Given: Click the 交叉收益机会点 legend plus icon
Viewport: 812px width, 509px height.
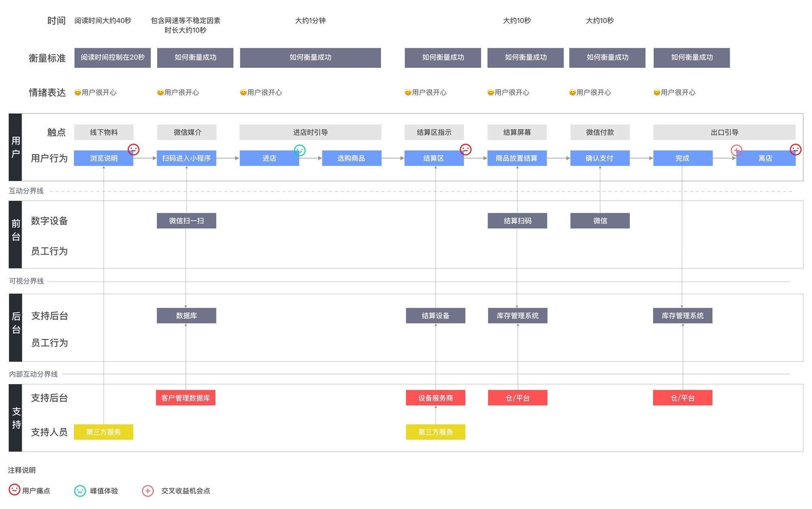Looking at the screenshot, I should [x=148, y=491].
